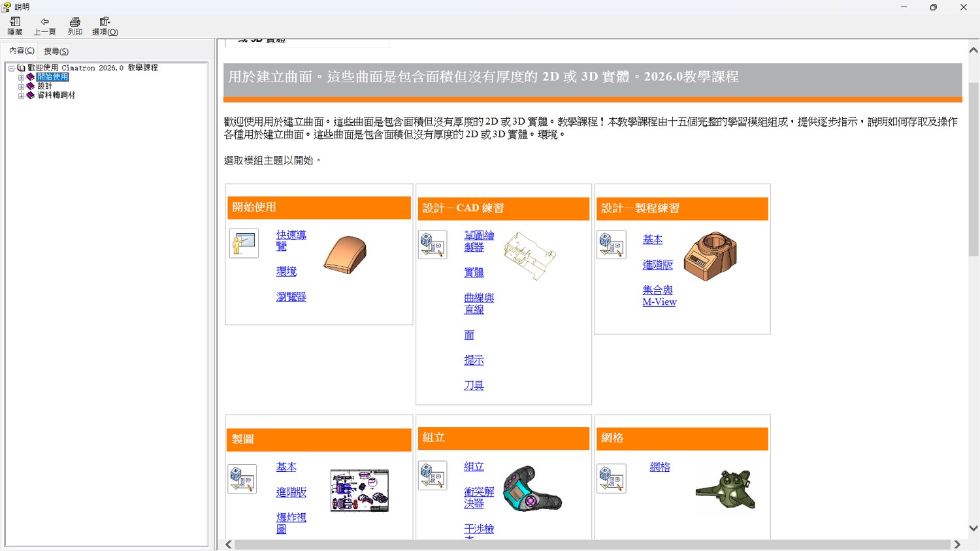Open the 瀏覽器 link
980x551 pixels.
coord(291,296)
